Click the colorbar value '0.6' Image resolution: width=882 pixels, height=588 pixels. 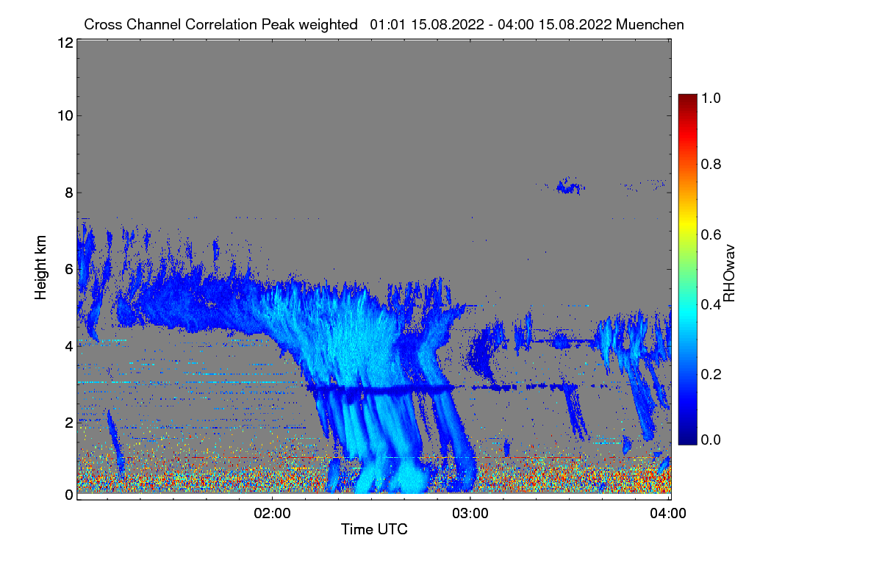[711, 234]
